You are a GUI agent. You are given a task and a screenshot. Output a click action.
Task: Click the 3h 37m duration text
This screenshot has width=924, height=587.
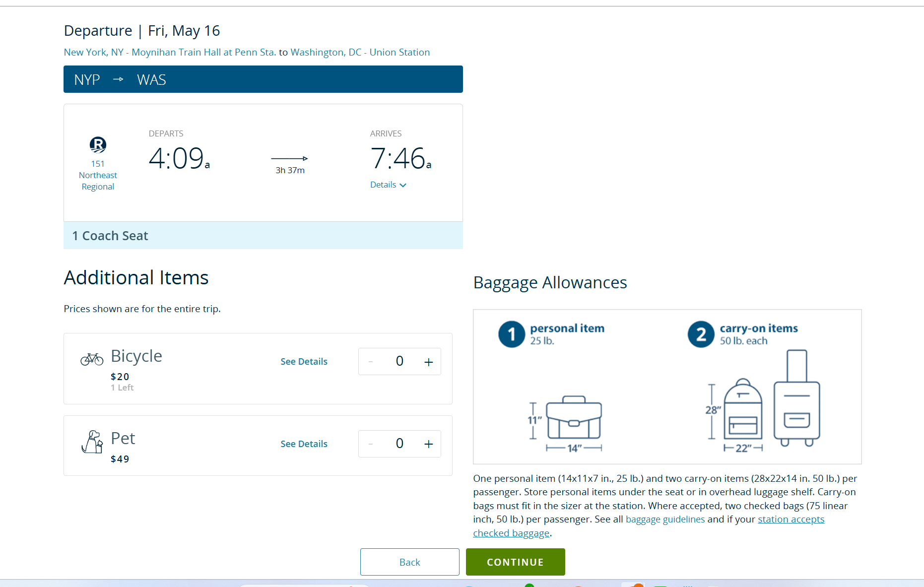coord(290,170)
